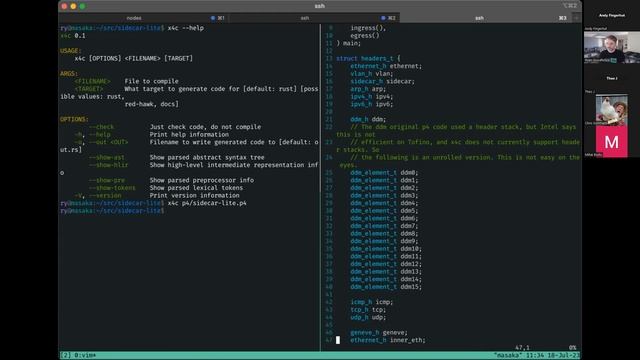
Task: Click 'ddm_element_t ddm7;' line in vim
Action: click(384, 226)
